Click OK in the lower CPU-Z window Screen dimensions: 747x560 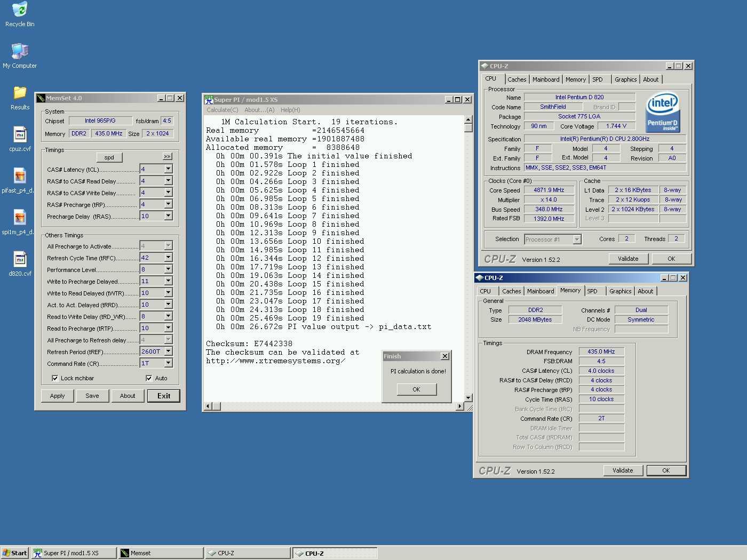click(666, 470)
